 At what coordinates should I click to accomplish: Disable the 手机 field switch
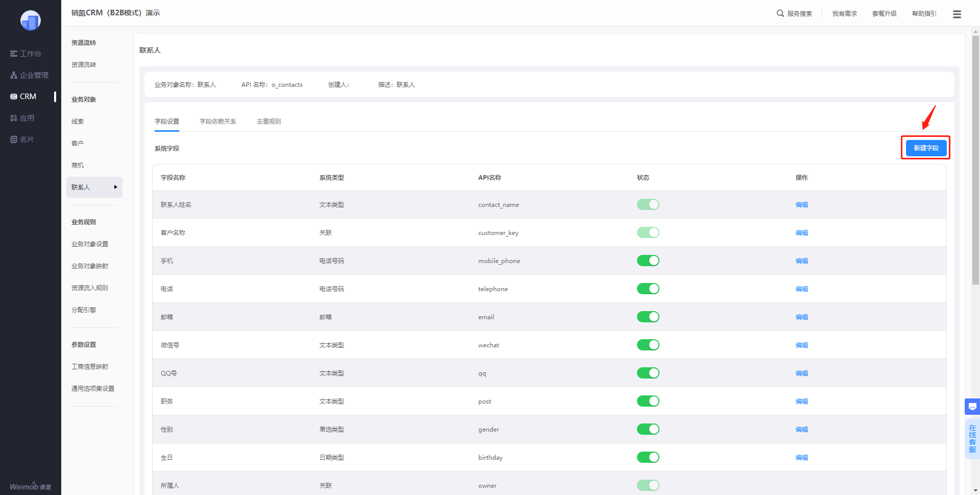pyautogui.click(x=648, y=261)
